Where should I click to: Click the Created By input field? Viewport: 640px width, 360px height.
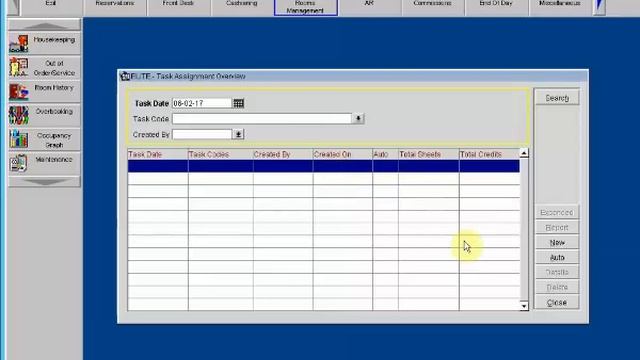[x=202, y=134]
